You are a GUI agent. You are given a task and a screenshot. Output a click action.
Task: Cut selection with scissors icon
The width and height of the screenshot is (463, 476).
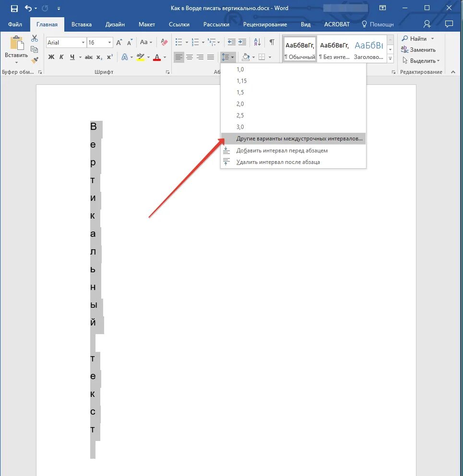pos(35,38)
